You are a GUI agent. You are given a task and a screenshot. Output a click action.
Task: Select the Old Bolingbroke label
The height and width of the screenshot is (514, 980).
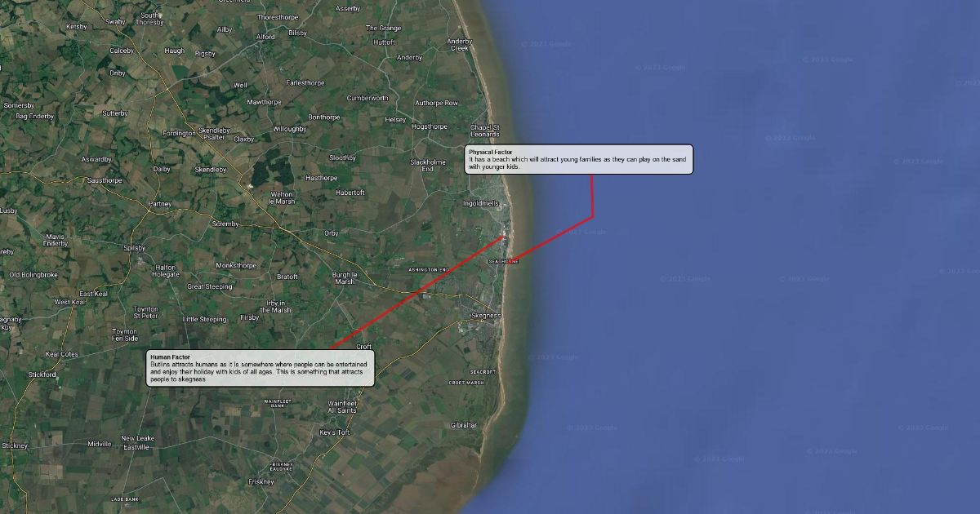point(33,275)
